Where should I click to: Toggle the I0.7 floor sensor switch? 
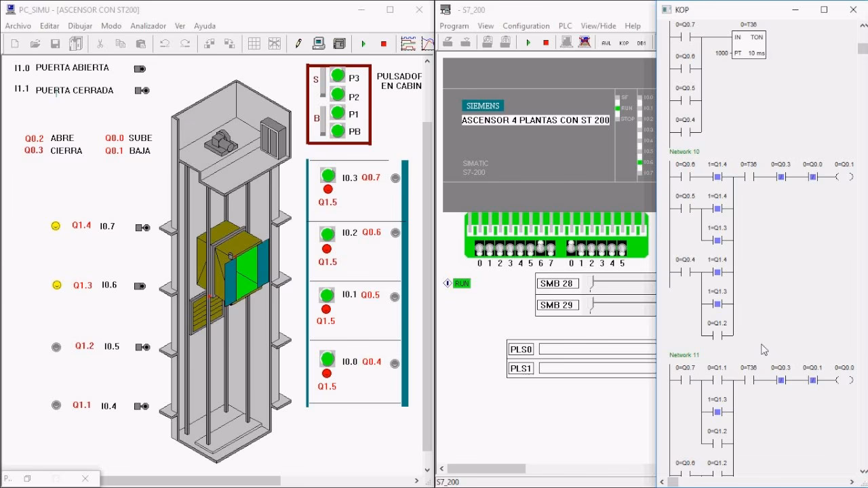[x=142, y=227]
